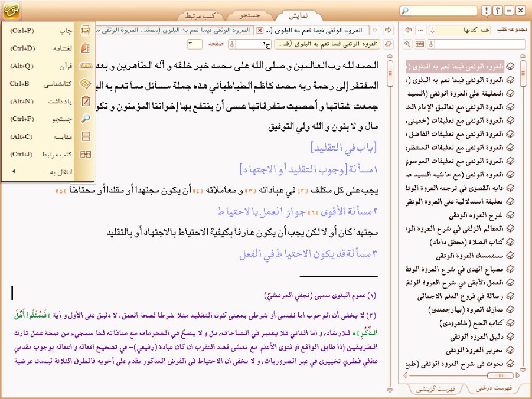The height and width of the screenshot is (399, 532).
Task: Click the wrench settings icon
Action: tap(408, 44)
